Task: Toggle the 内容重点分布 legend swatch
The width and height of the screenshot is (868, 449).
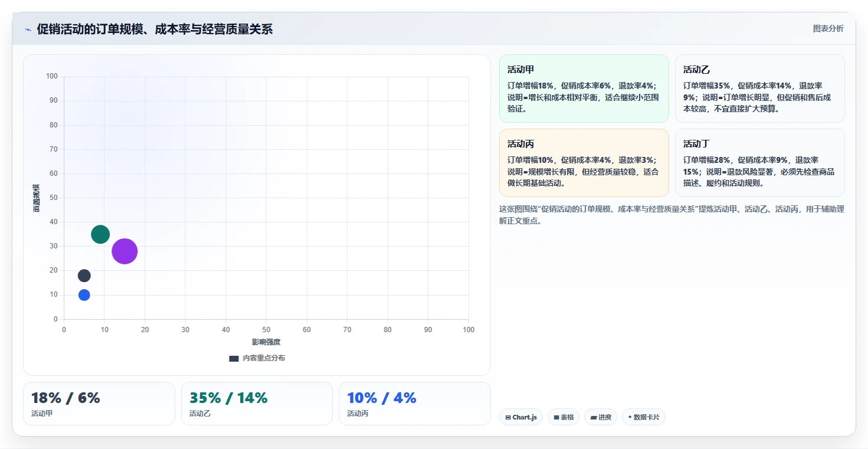Action: coord(234,358)
